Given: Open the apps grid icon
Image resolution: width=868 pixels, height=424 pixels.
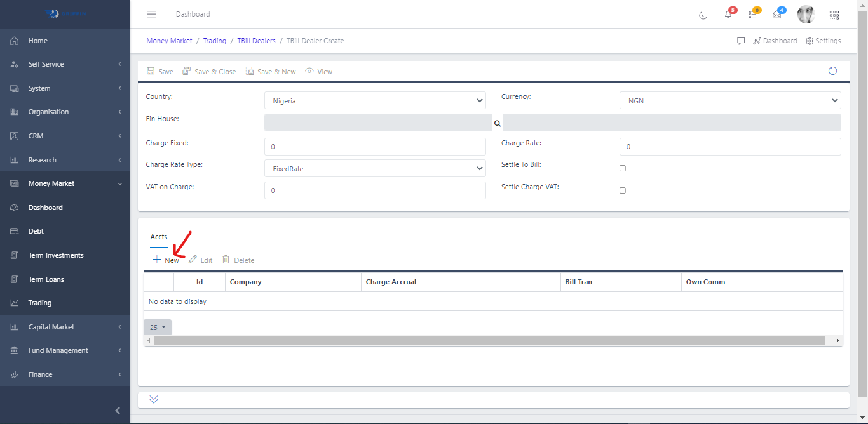Looking at the screenshot, I should [834, 15].
